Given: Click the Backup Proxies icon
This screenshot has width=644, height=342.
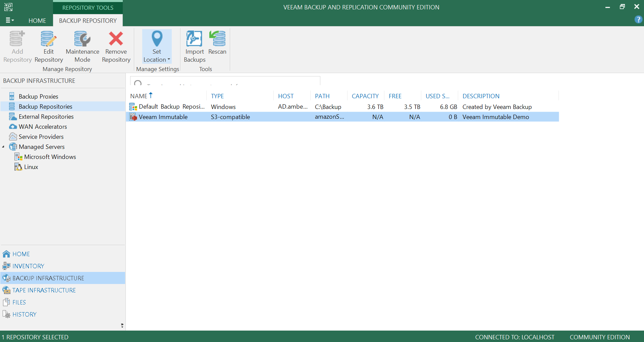Looking at the screenshot, I should [x=12, y=96].
